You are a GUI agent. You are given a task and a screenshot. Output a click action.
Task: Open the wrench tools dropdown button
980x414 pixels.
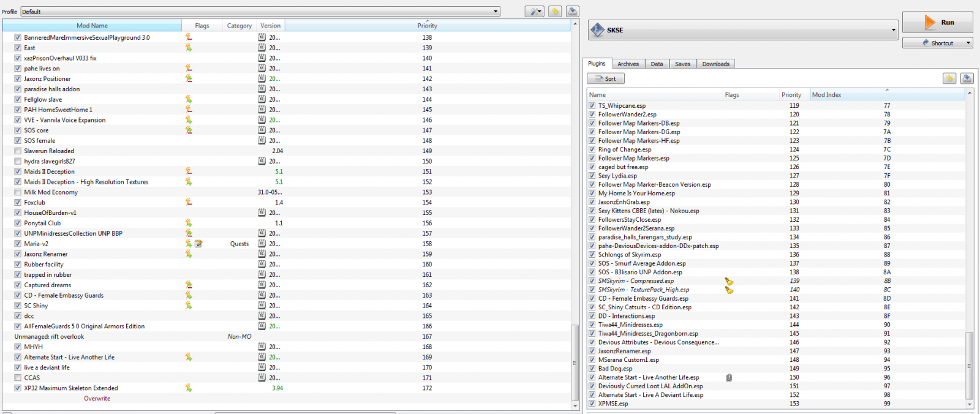(x=534, y=12)
